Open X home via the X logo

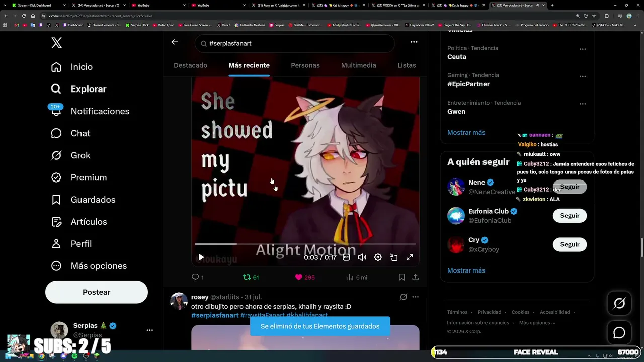(x=57, y=43)
